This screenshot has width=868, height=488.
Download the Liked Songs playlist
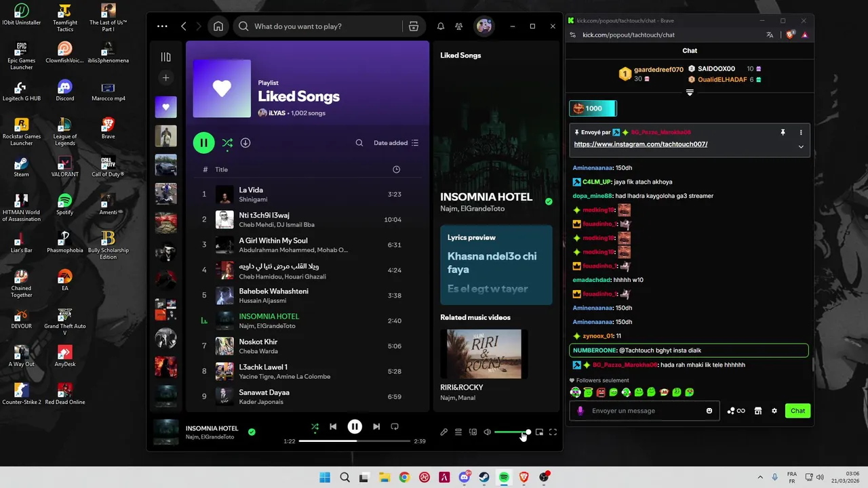pyautogui.click(x=245, y=143)
